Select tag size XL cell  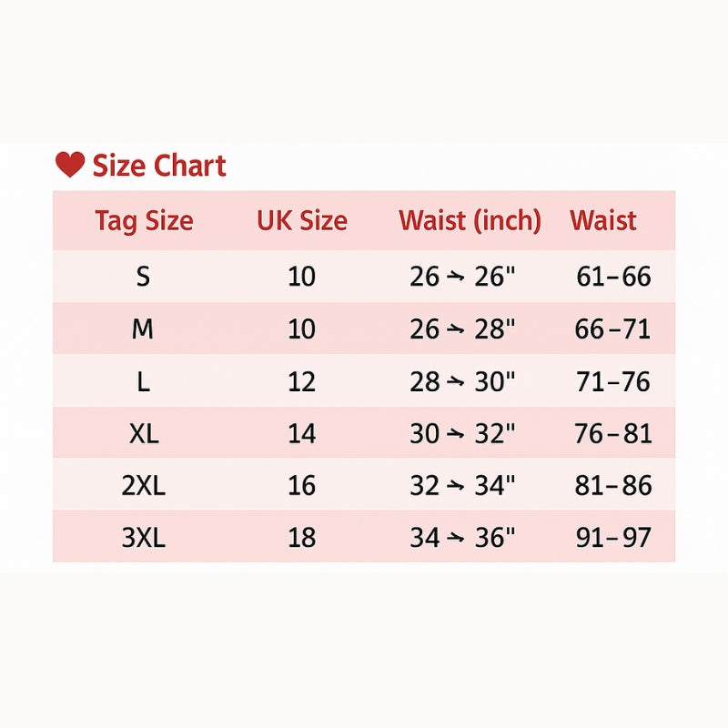[x=144, y=434]
